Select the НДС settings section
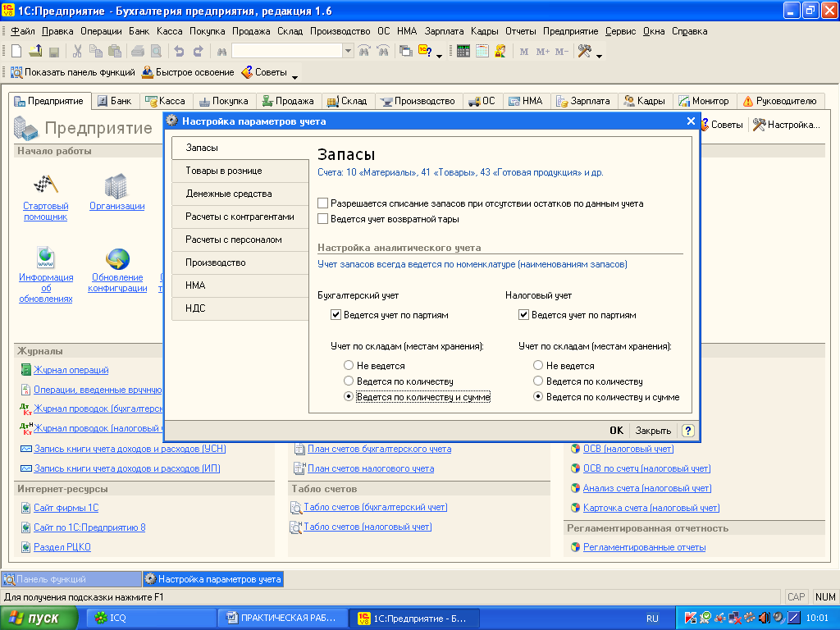Screen dimensions: 840x630 (x=240, y=308)
